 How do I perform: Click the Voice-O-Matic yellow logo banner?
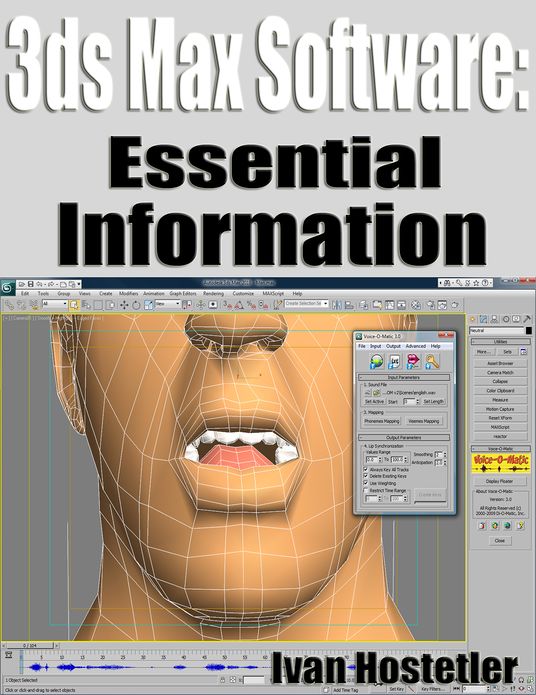point(501,463)
